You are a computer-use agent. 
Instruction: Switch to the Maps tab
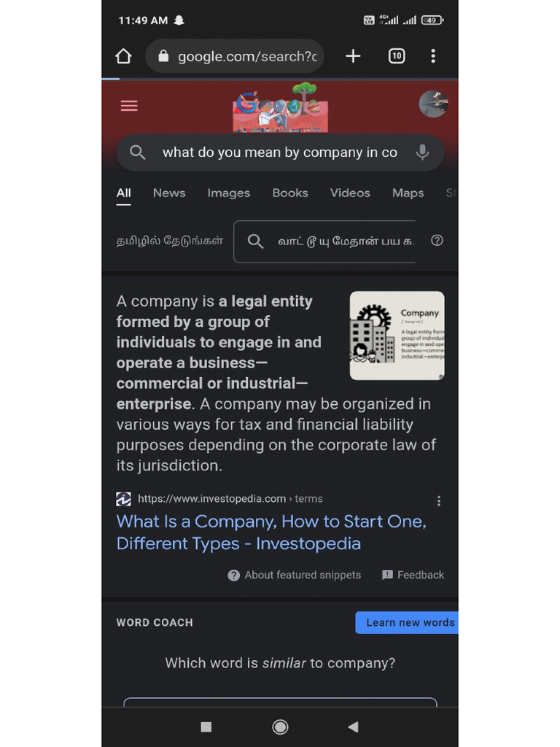[408, 193]
